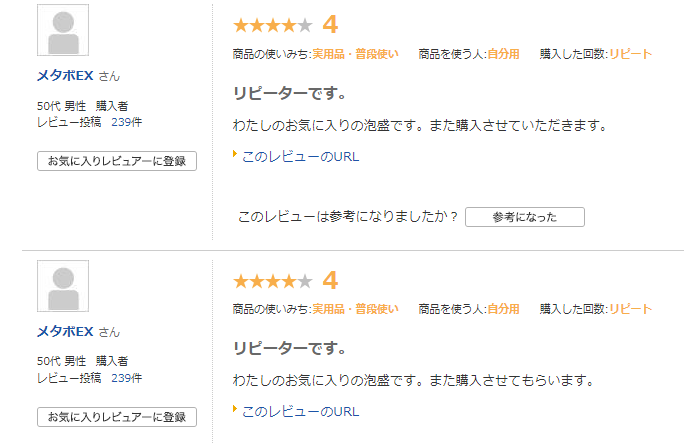The width and height of the screenshot is (684, 443).
Task: Click the 参考になった button
Action: tap(525, 217)
